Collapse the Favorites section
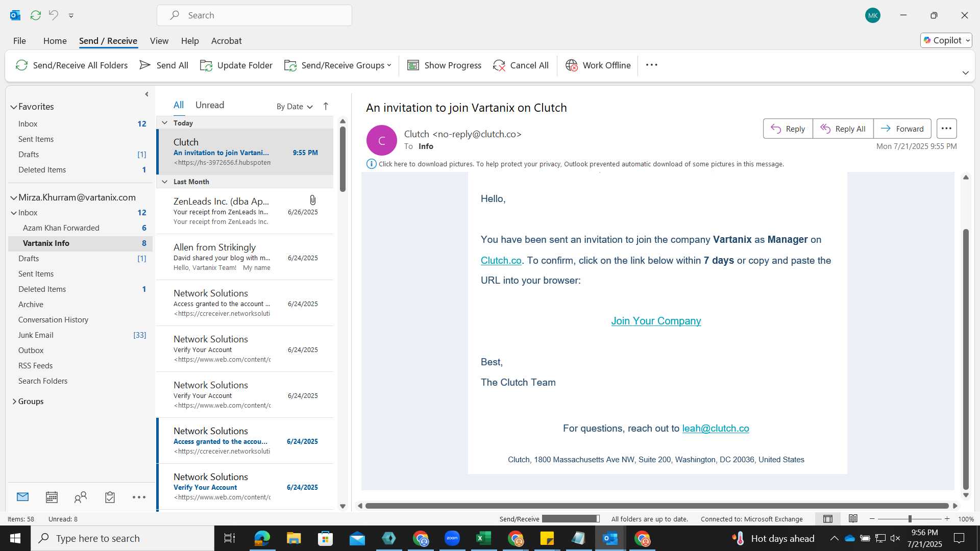 pyautogui.click(x=14, y=107)
